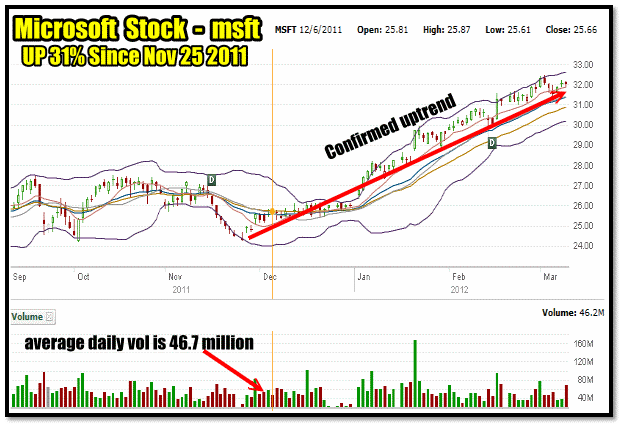Click the High: 25.87 value
This screenshot has width=624, height=428.
(447, 30)
